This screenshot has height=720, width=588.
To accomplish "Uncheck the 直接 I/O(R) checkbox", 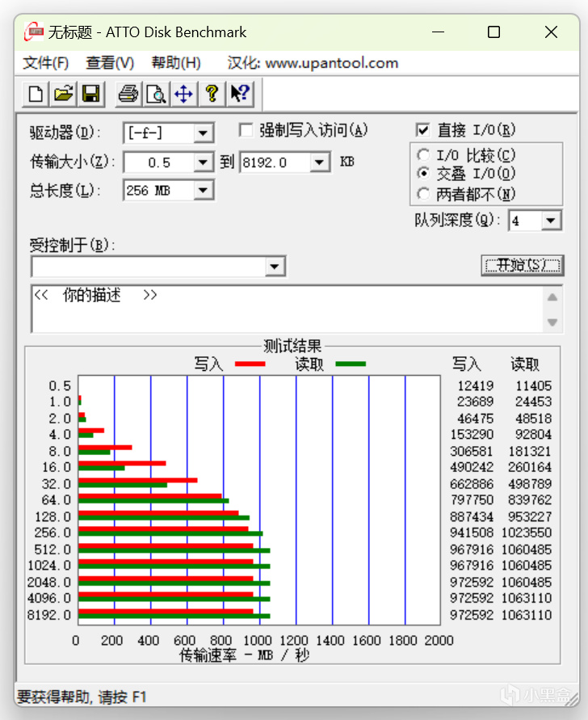I will (422, 130).
